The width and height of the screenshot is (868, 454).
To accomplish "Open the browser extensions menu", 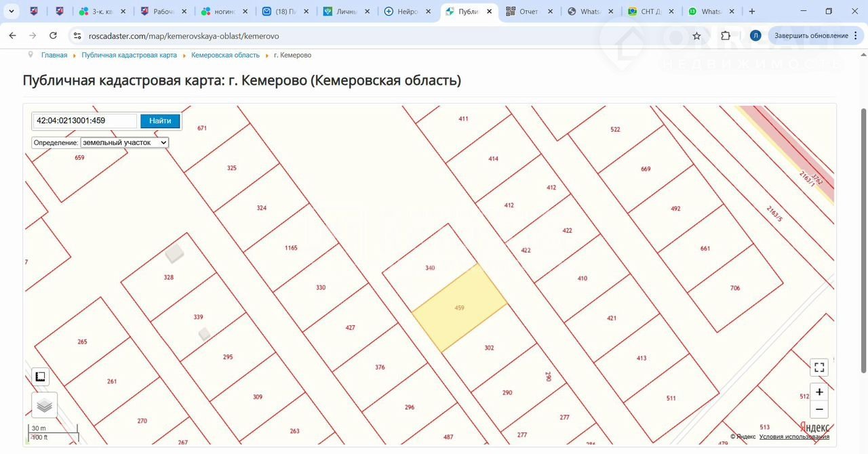I will [726, 36].
